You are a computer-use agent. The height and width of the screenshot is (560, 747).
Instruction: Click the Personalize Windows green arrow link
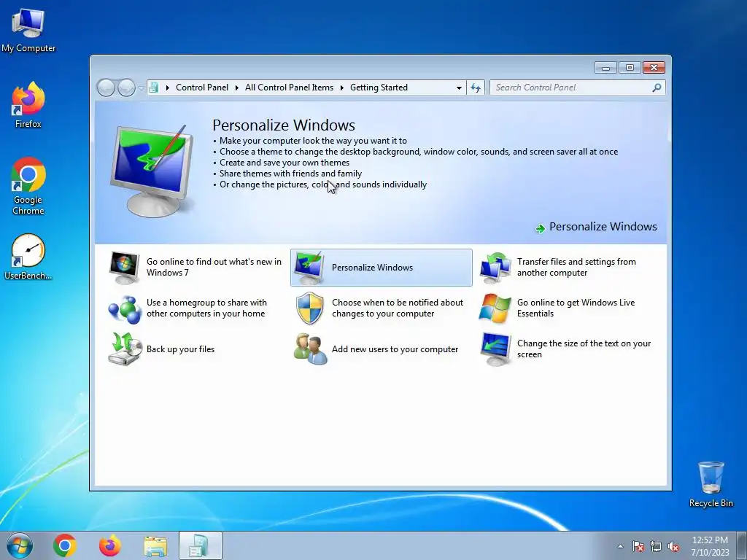coord(596,227)
